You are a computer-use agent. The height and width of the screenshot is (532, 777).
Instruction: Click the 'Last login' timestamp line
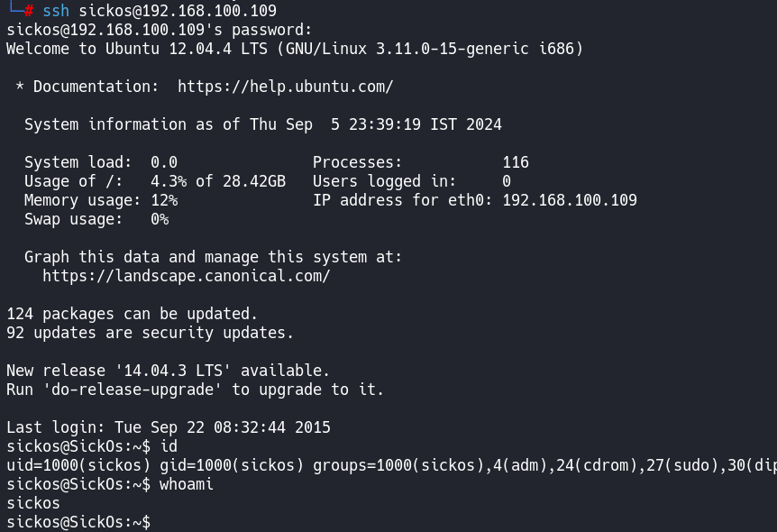[169, 427]
